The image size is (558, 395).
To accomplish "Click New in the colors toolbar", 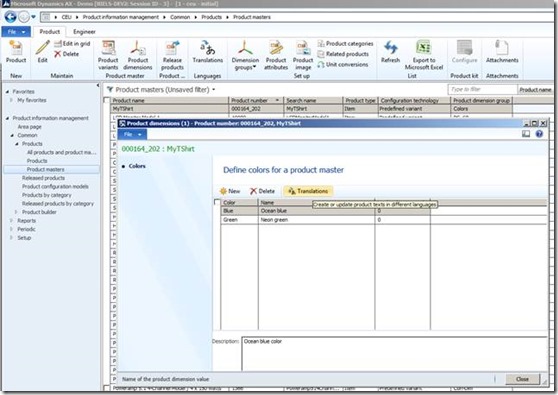I will click(x=230, y=191).
